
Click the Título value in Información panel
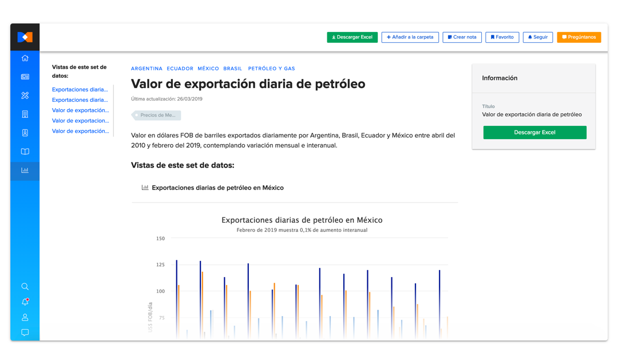[x=532, y=114]
